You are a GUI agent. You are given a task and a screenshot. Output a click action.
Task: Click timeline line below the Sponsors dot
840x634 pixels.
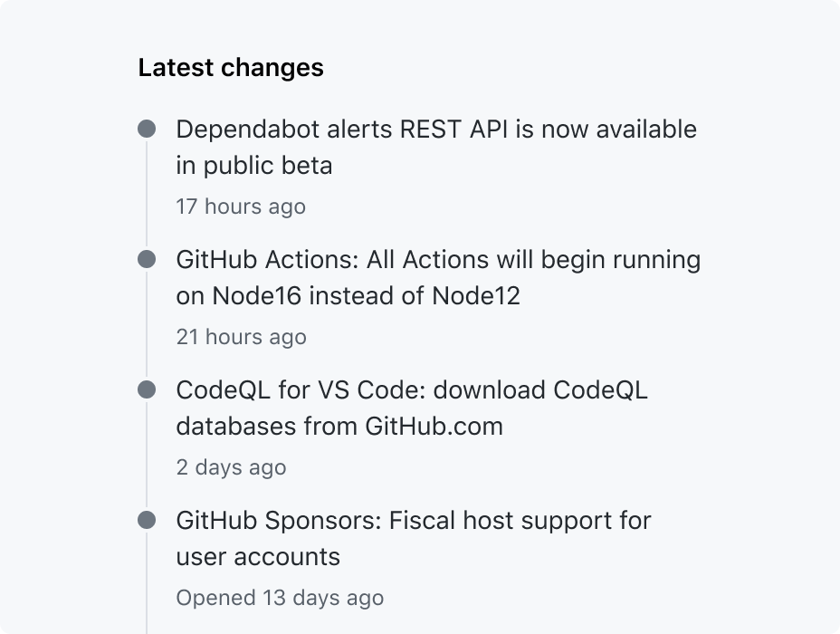(147, 583)
